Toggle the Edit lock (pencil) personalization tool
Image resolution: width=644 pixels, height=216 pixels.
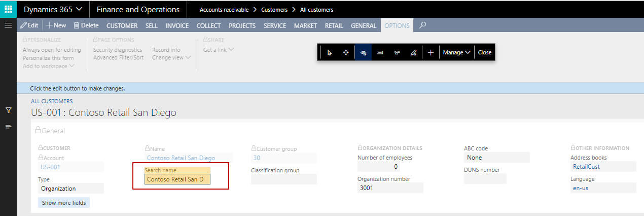point(413,52)
